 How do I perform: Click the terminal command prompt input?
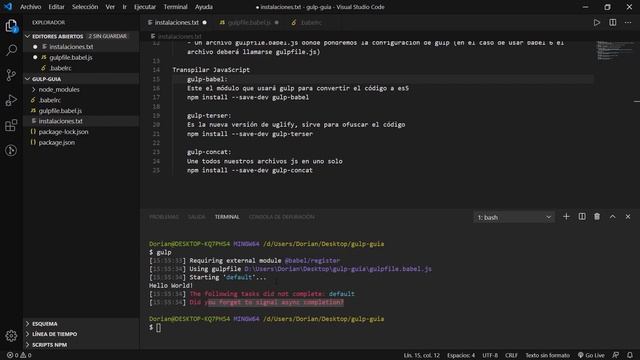tap(159, 327)
